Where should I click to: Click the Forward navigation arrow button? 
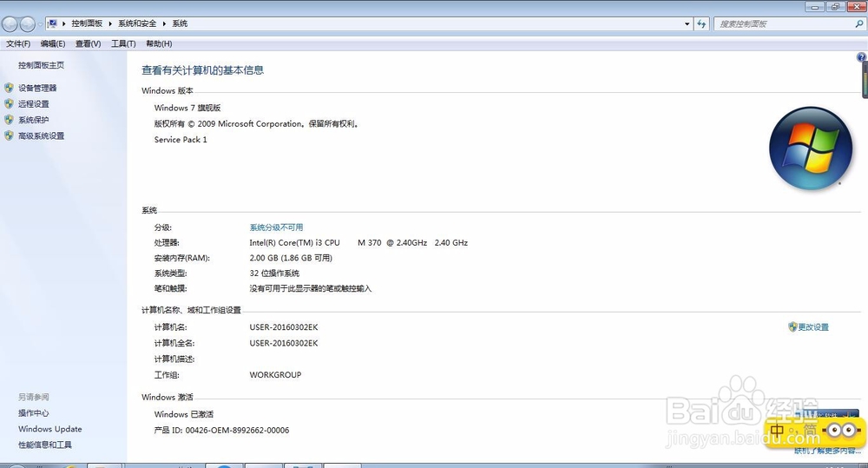pyautogui.click(x=27, y=23)
